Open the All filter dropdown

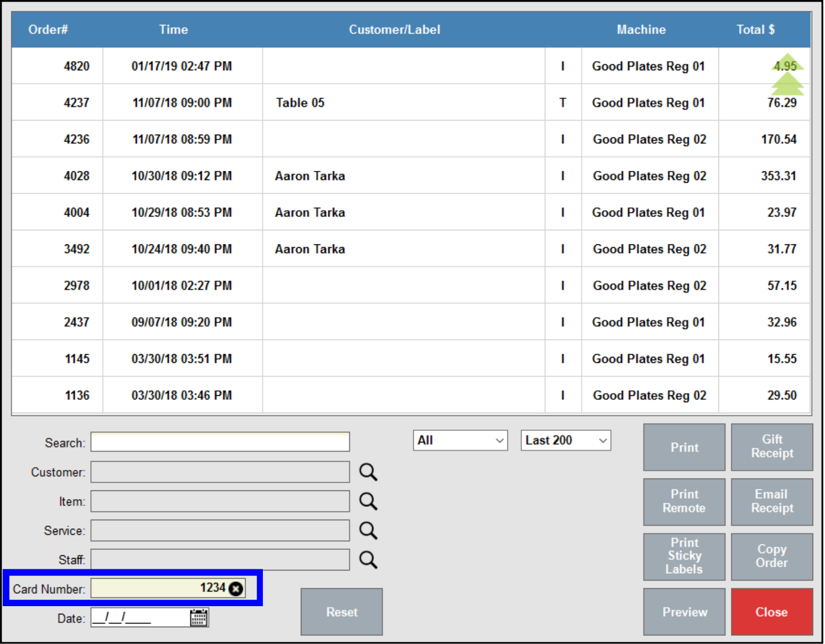(x=460, y=440)
